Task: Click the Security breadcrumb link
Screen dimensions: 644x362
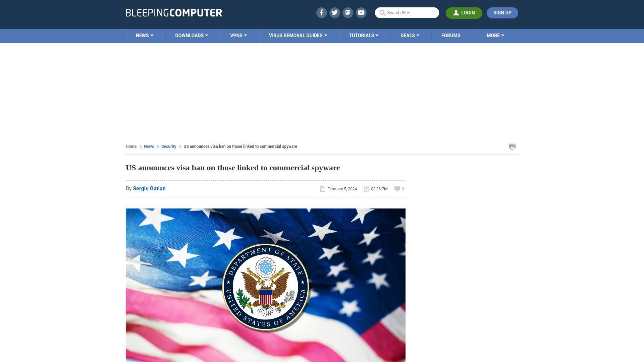Action: click(168, 146)
